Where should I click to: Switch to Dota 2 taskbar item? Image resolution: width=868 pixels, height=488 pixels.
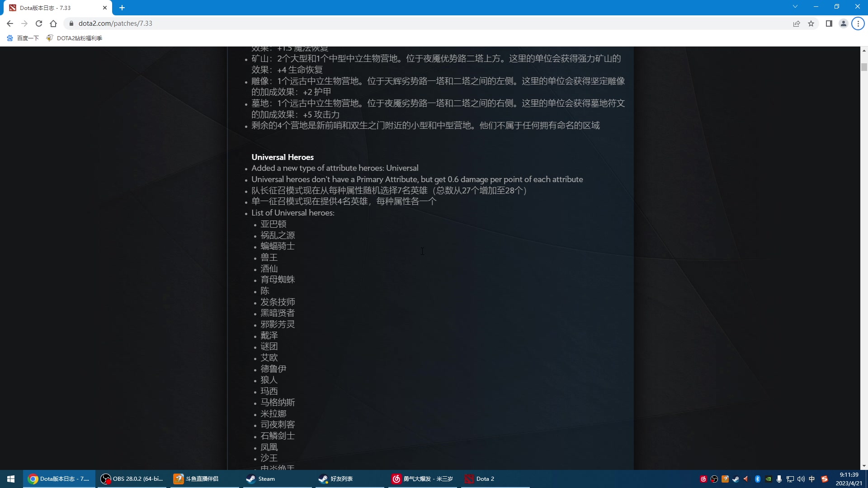[x=495, y=479]
